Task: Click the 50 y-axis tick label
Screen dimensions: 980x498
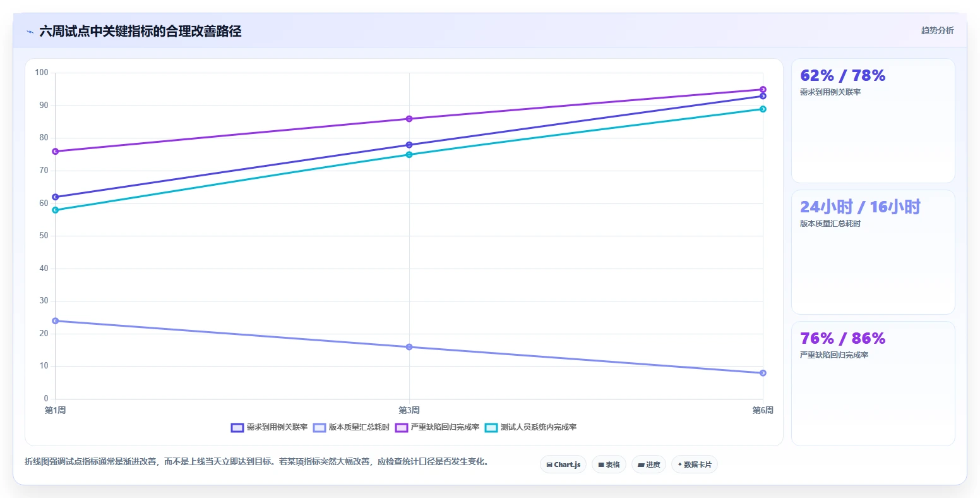Action: coord(44,236)
